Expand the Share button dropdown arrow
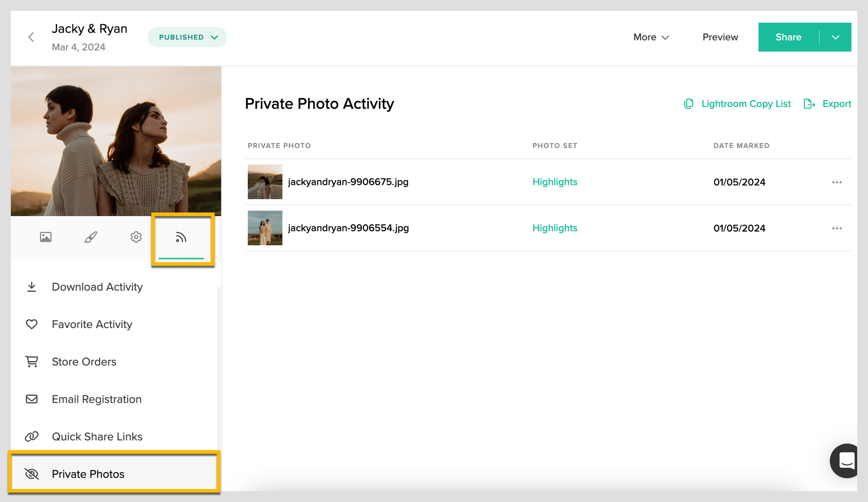 pyautogui.click(x=835, y=37)
